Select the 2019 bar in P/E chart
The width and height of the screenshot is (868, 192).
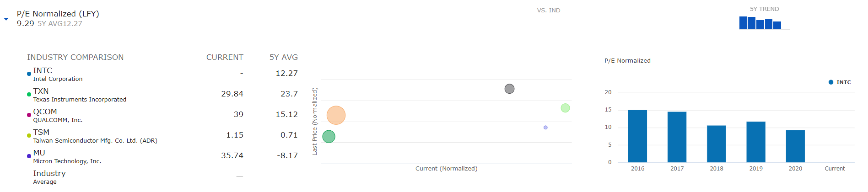[756, 142]
